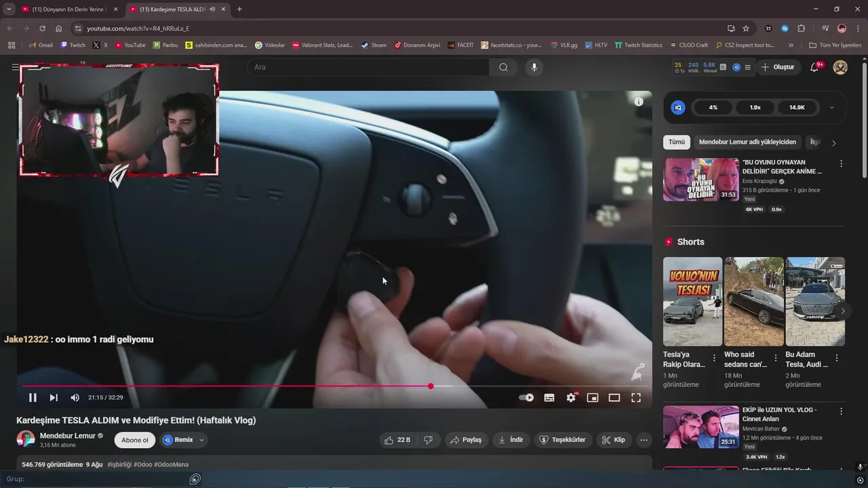The height and width of the screenshot is (488, 868).
Task: Open options for EKİP ile UZUN YOL video
Action: (841, 411)
